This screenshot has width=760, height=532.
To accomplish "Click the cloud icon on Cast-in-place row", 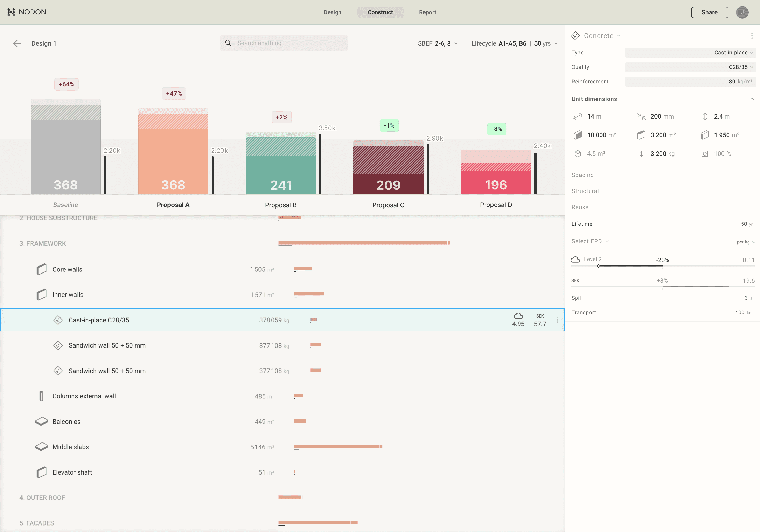I will (x=518, y=316).
